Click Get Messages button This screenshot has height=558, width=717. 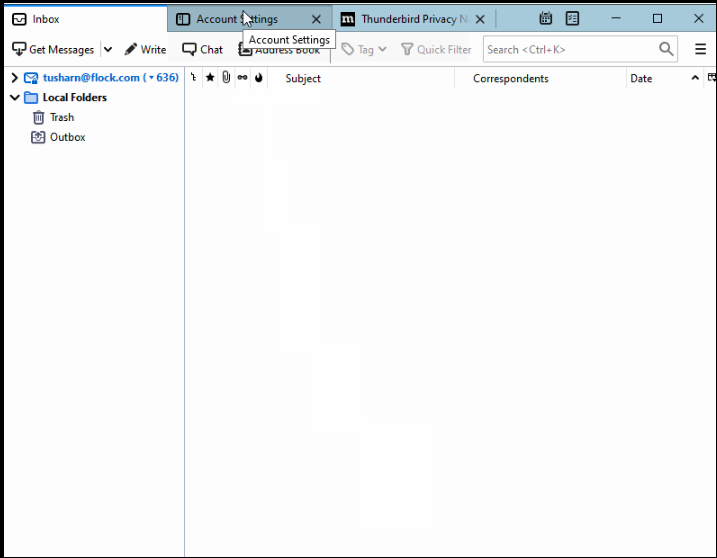click(53, 49)
